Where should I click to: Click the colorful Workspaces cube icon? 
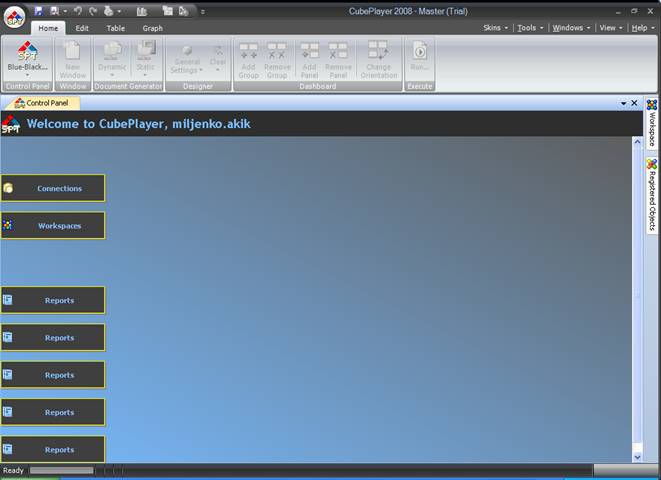click(8, 225)
